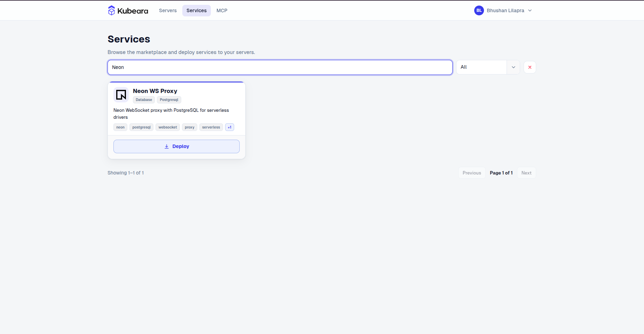Open the All category filter dropdown
This screenshot has height=334, width=644.
(488, 67)
